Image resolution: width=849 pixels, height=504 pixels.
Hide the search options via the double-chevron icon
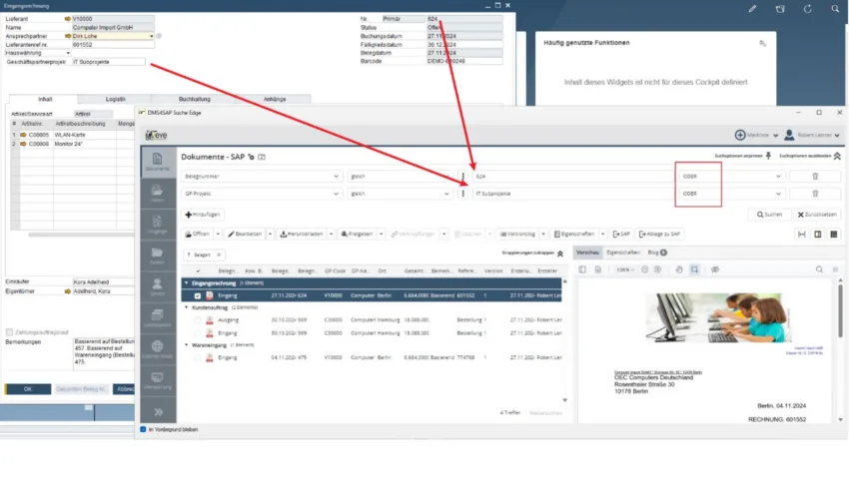coord(837,156)
